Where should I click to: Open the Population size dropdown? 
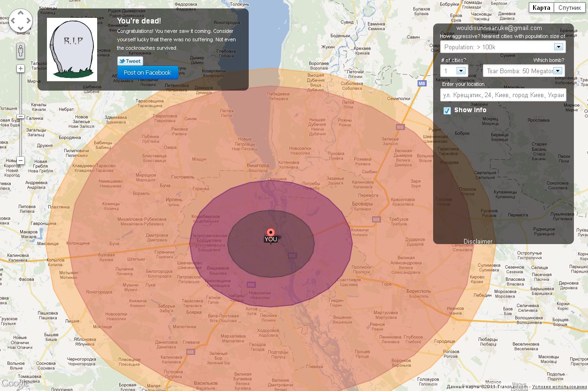(x=503, y=47)
